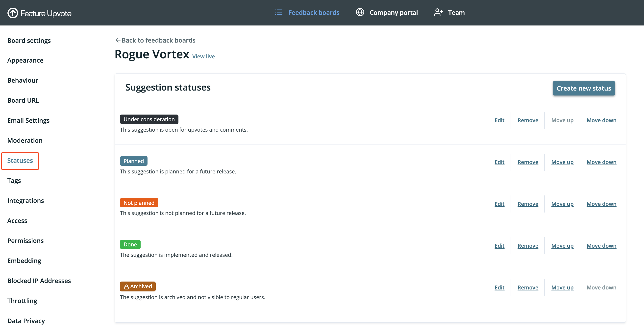644x333 pixels.
Task: Move the Done status down
Action: [x=601, y=246]
